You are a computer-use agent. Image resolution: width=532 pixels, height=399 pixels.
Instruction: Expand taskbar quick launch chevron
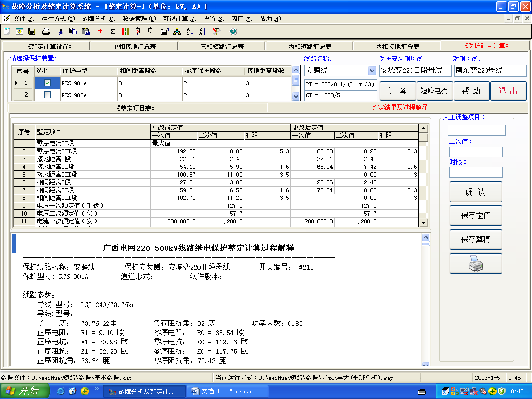(97, 389)
